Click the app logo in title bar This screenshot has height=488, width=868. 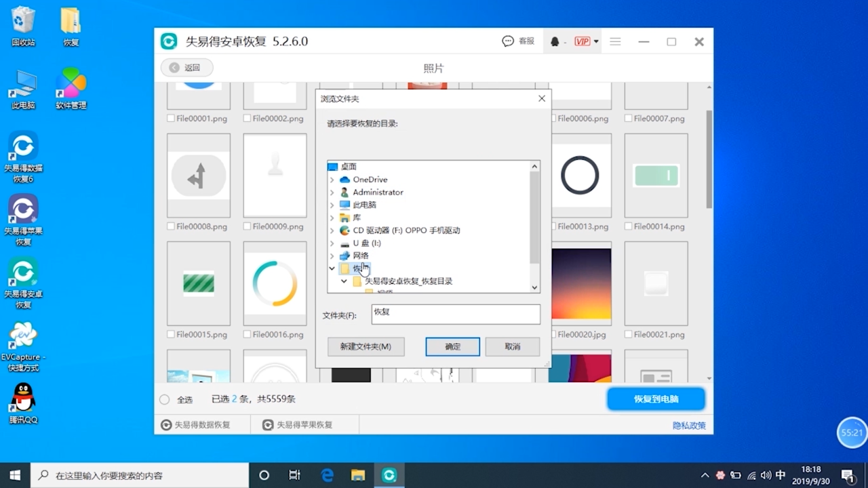point(169,41)
